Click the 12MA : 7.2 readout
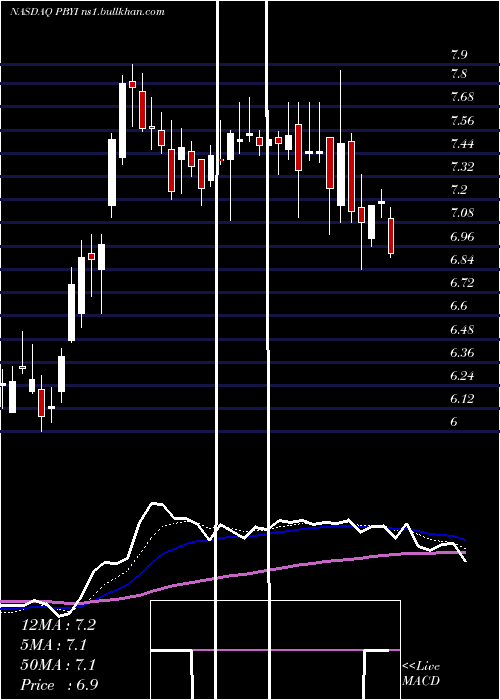The width and height of the screenshot is (500, 700). (x=58, y=625)
